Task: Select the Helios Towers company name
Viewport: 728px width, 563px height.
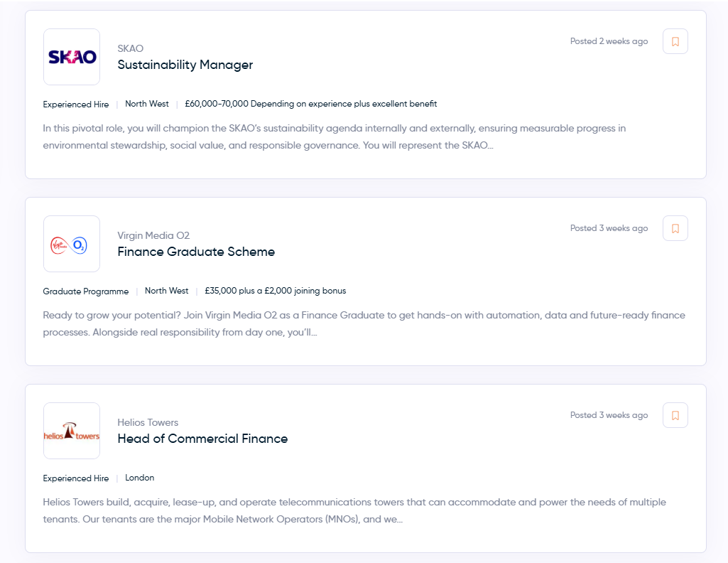Action: [148, 422]
